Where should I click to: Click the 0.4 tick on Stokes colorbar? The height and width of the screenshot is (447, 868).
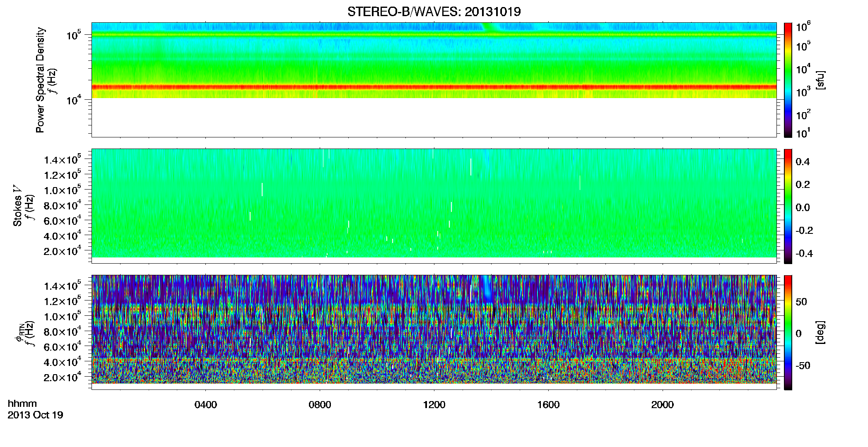pyautogui.click(x=803, y=162)
